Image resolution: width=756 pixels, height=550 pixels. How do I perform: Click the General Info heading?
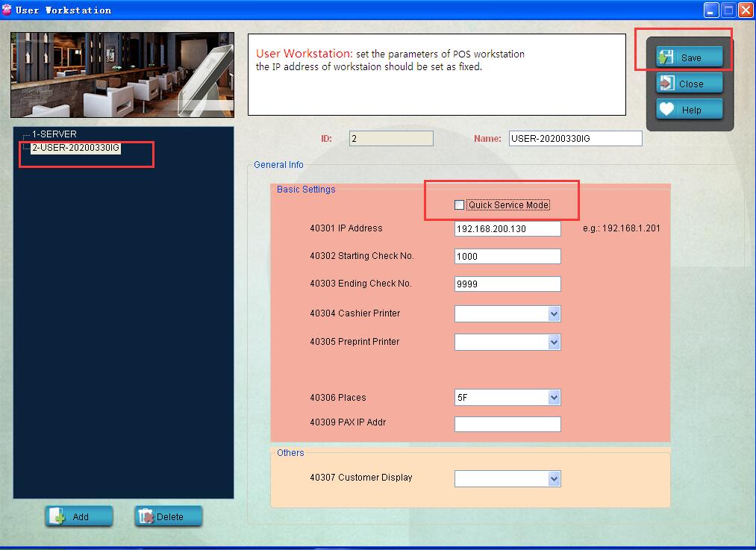pos(278,164)
